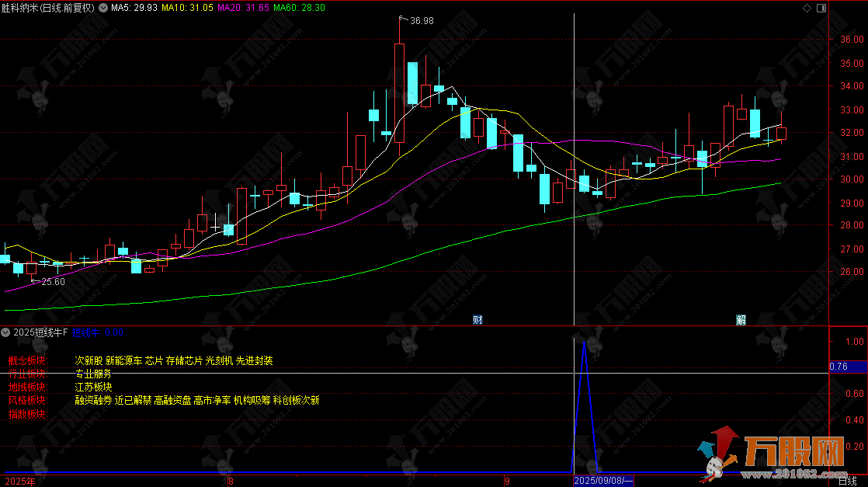Image resolution: width=868 pixels, height=487 pixels.
Task: Click the 风格板块 style sector label
Action: pos(27,401)
